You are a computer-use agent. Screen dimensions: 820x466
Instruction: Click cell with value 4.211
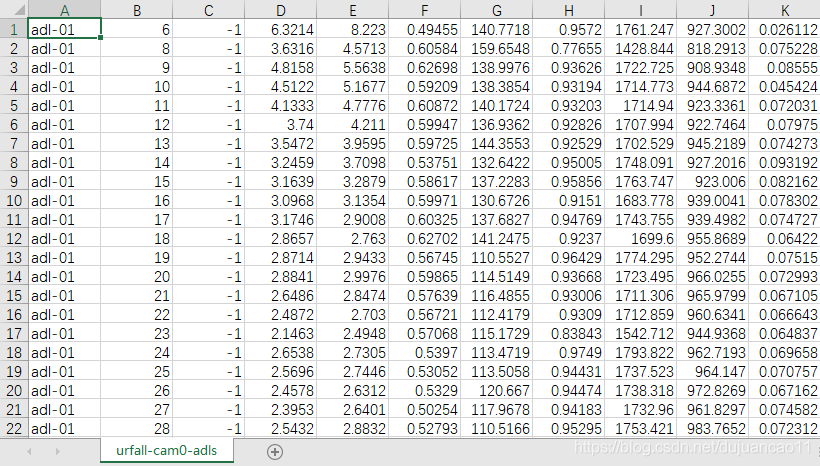coord(352,124)
